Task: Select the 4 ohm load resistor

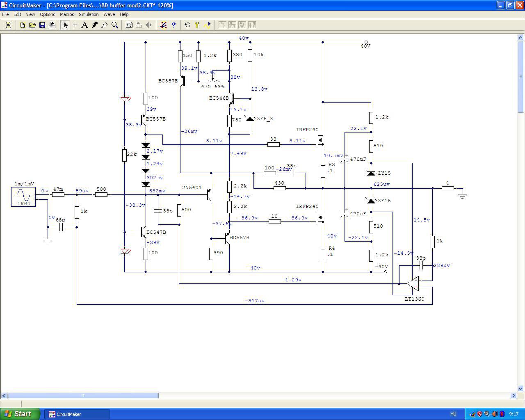Action: [447, 188]
